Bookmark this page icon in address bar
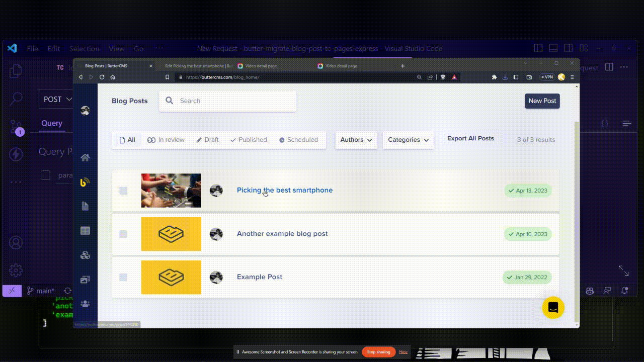The image size is (644, 362). [x=168, y=77]
